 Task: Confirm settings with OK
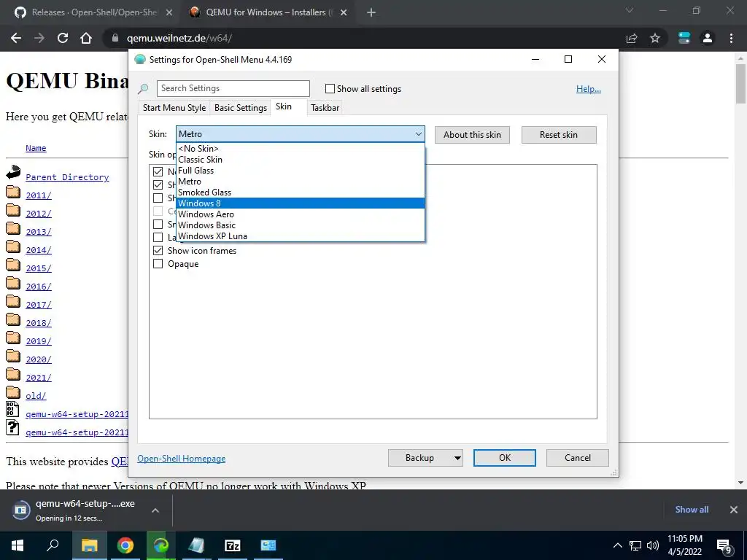tap(505, 458)
